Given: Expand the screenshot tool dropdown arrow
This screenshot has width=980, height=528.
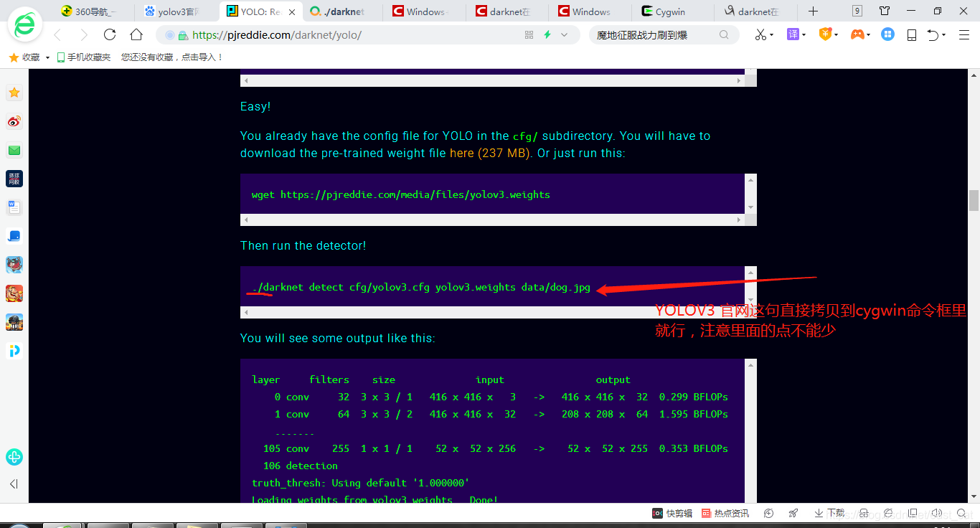Looking at the screenshot, I should (771, 35).
